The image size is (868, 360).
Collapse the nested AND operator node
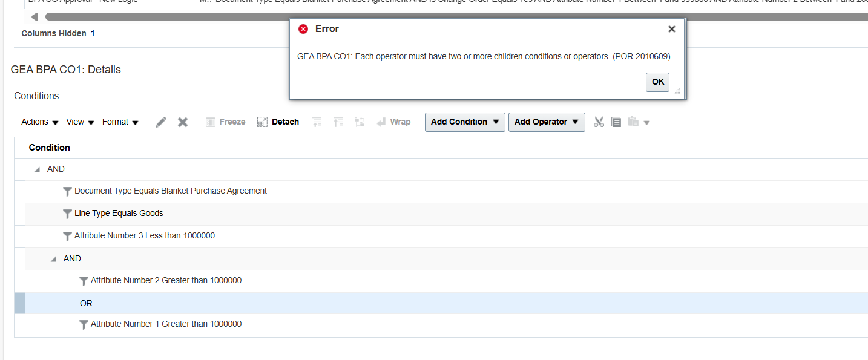click(53, 258)
